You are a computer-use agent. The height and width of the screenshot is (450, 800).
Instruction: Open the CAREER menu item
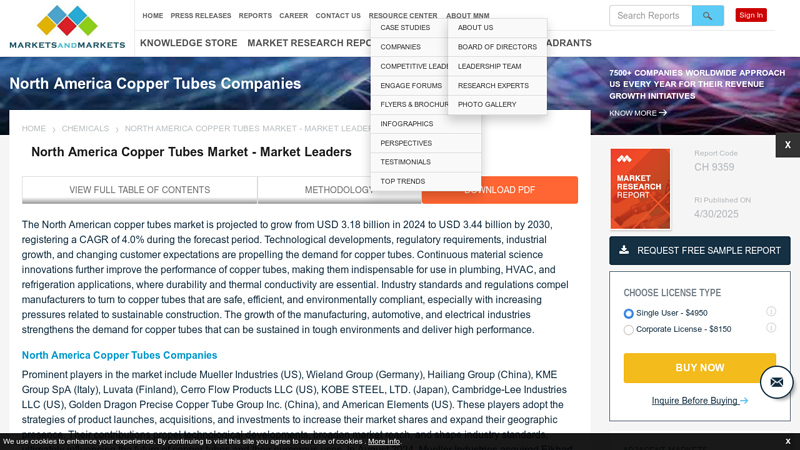pyautogui.click(x=293, y=16)
